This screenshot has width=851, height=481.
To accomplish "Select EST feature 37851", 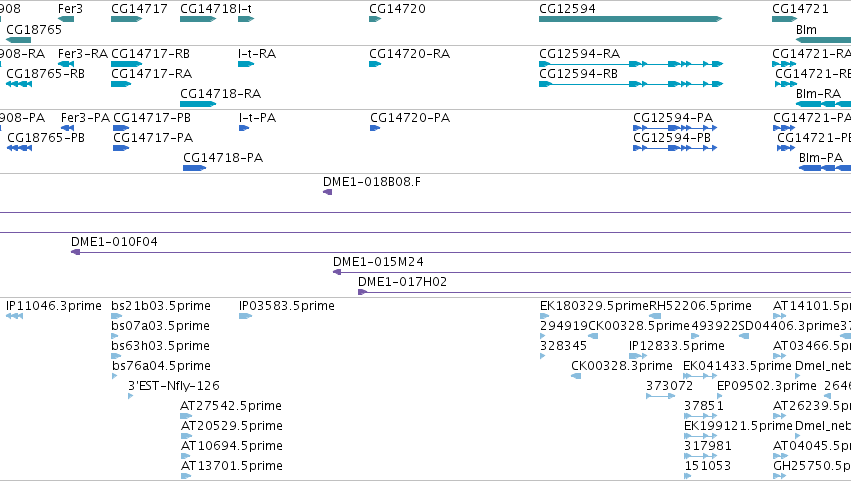I will click(x=701, y=417).
